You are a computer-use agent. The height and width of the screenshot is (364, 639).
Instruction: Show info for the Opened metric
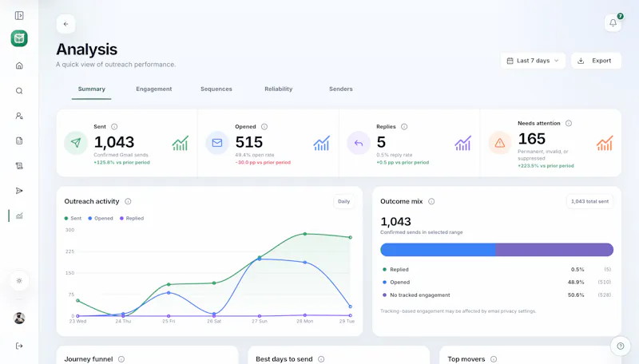264,127
